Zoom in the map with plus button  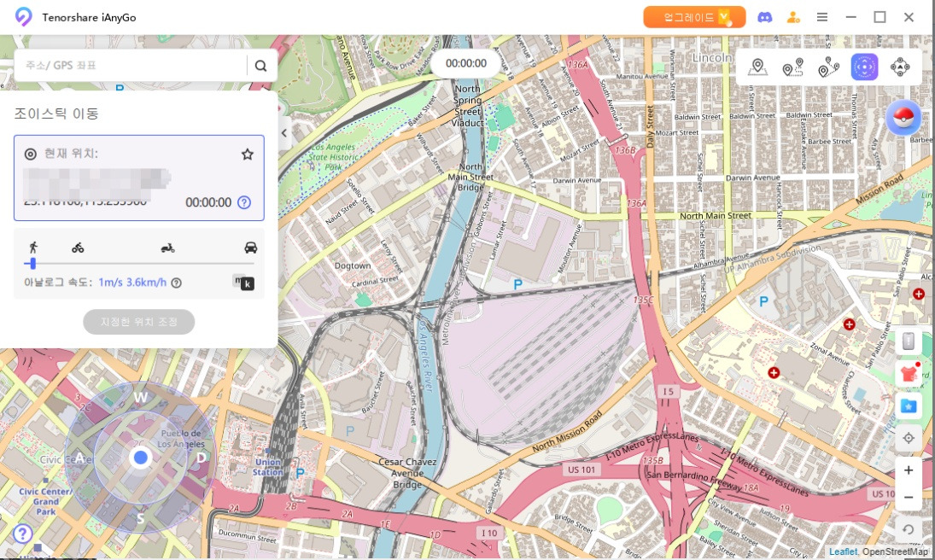pyautogui.click(x=909, y=470)
